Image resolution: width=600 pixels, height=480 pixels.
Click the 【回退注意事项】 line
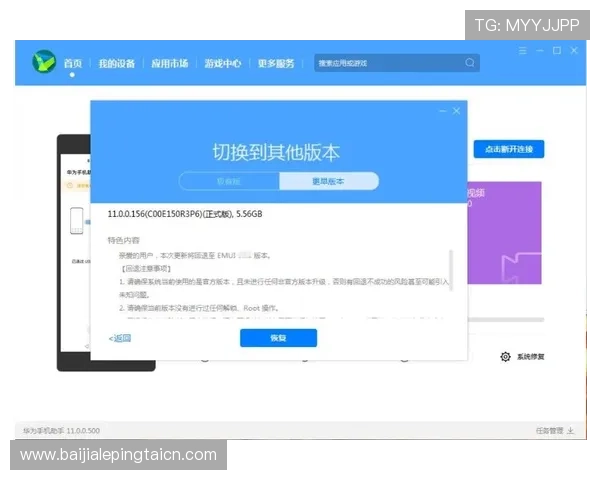tap(146, 269)
